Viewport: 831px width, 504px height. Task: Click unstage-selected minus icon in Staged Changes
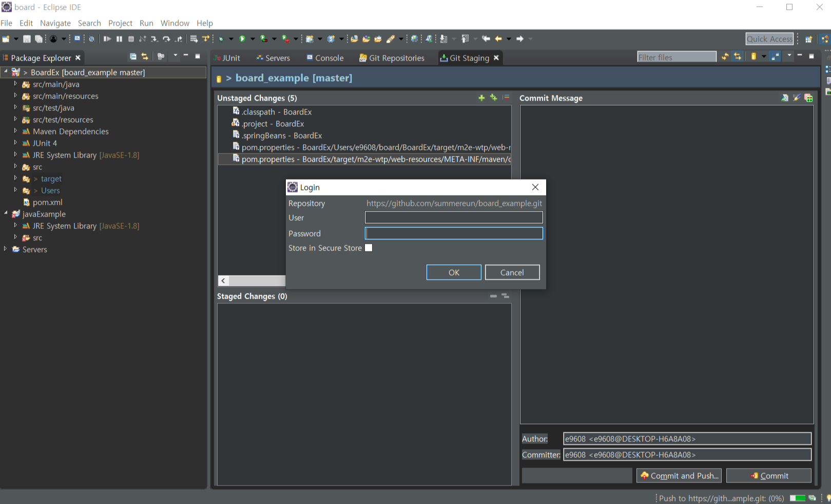tap(493, 296)
